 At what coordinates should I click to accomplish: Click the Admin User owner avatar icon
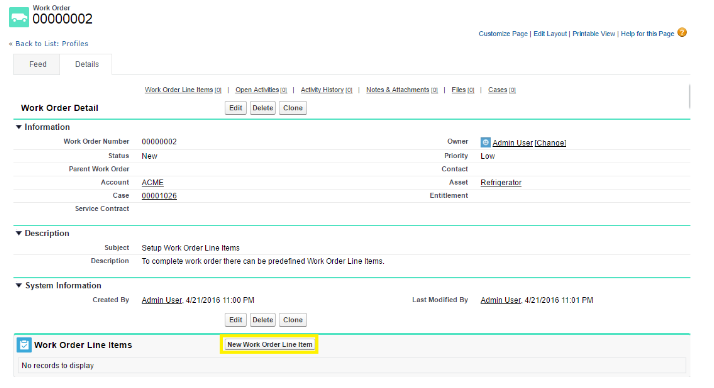[485, 143]
